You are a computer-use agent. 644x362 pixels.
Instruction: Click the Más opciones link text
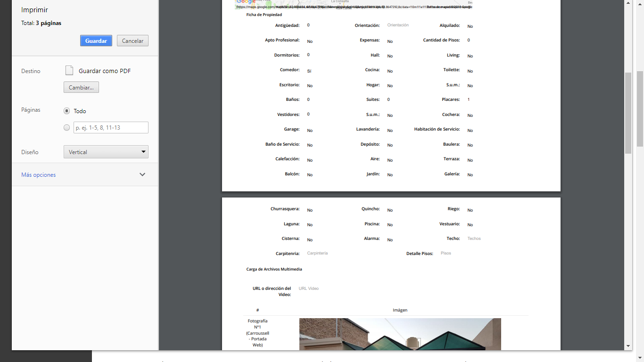tap(38, 175)
